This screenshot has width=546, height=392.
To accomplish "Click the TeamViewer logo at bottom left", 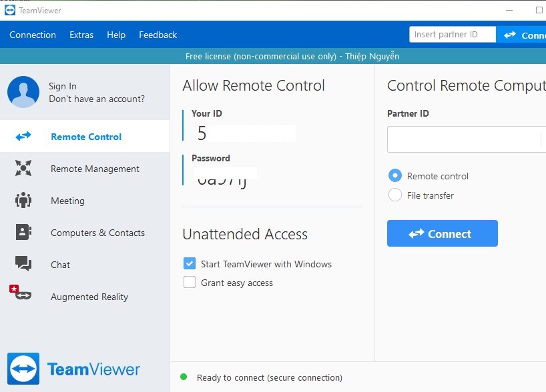I will coord(23,369).
